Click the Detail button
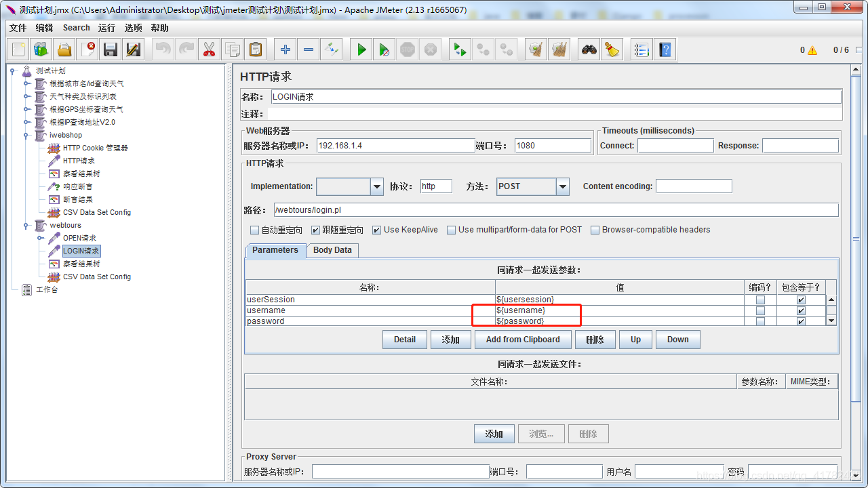The image size is (868, 488). point(405,340)
